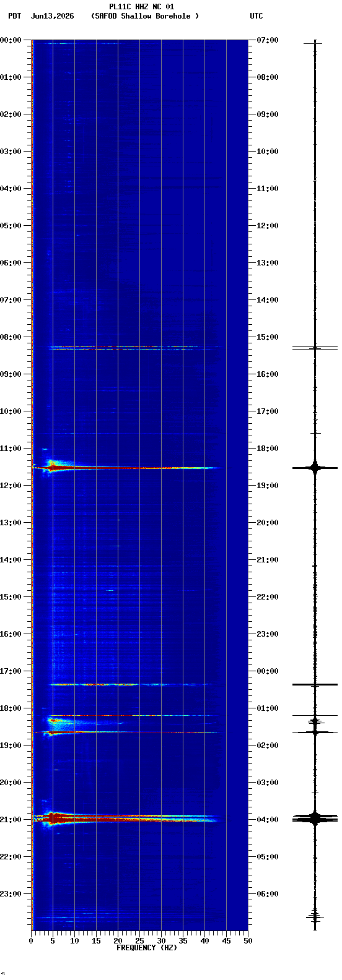The width and height of the screenshot is (342, 980).
Task: Click the 10:00 label on UTC axis
Action: (267, 152)
